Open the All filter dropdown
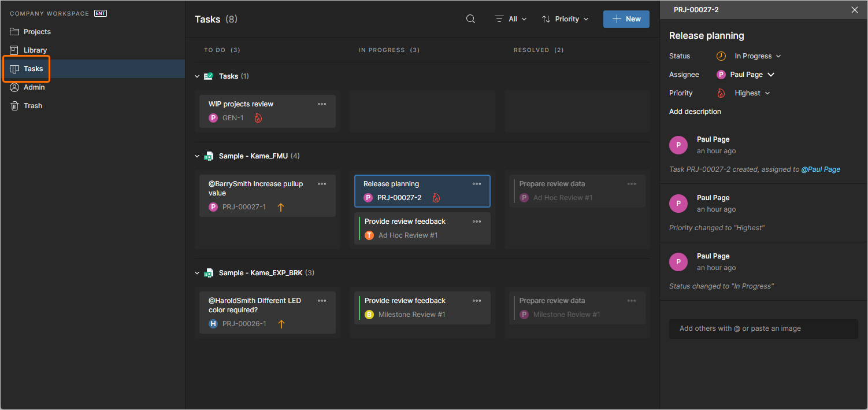This screenshot has height=410, width=868. pyautogui.click(x=511, y=19)
